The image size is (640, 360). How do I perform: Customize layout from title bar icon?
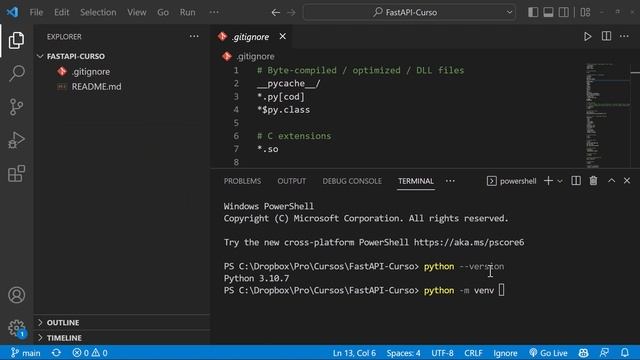coord(585,12)
